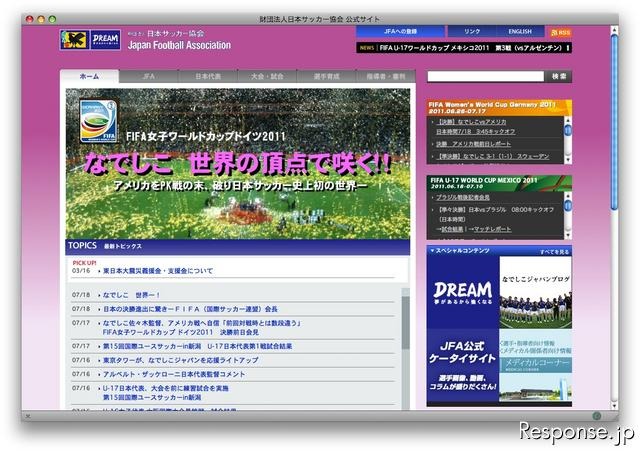Screen dimensions: 640x451
Task: Click the green zoom window button
Action: coord(52,19)
